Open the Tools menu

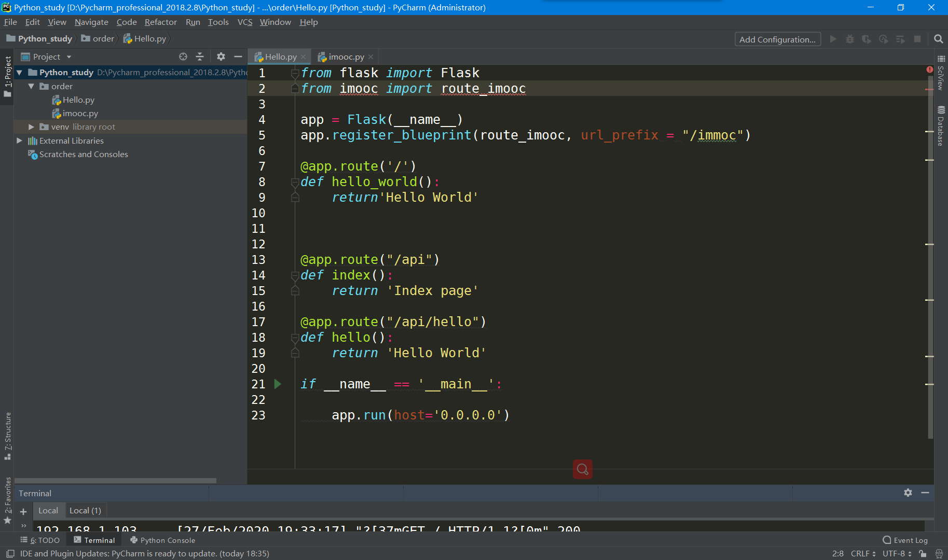[218, 22]
